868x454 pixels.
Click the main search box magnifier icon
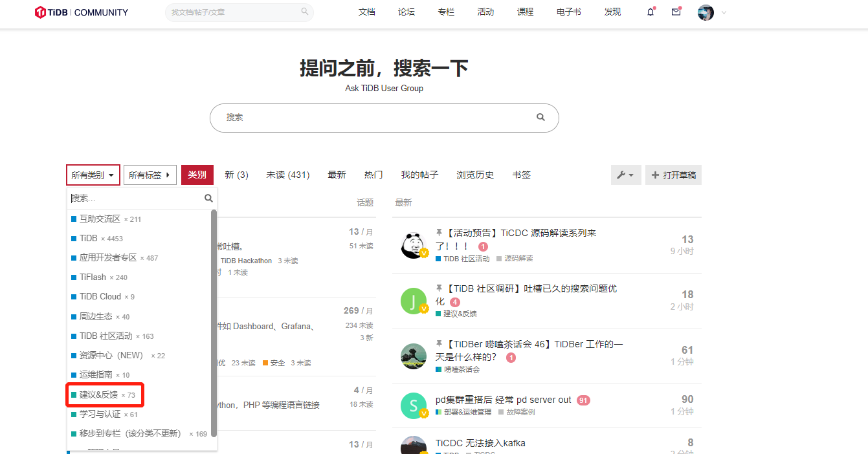point(540,118)
